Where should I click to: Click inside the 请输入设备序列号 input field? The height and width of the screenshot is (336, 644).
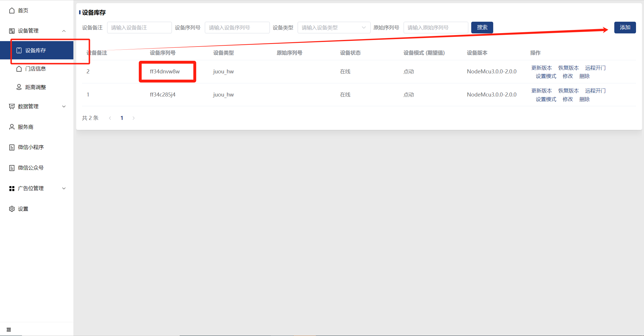237,27
